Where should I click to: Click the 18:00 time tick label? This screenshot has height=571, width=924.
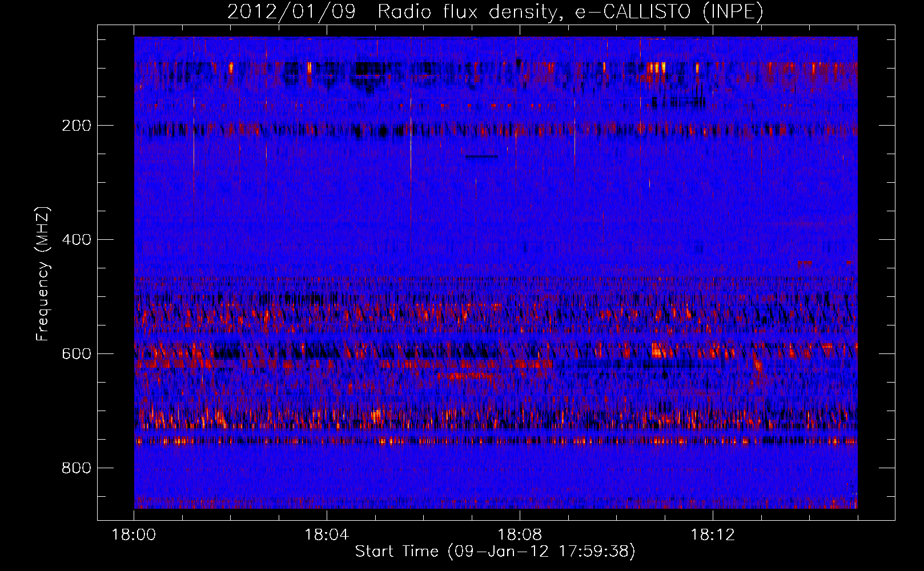pyautogui.click(x=134, y=535)
